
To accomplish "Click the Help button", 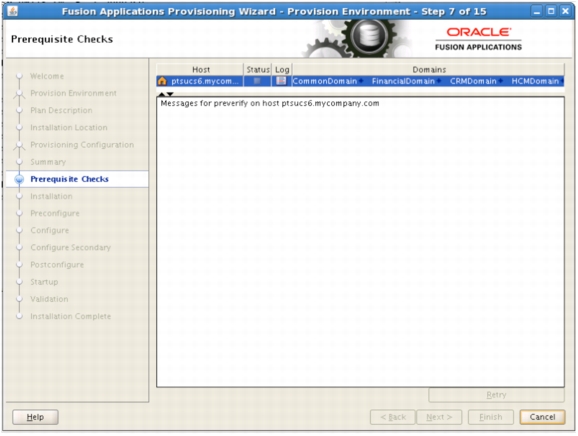I will pos(35,417).
